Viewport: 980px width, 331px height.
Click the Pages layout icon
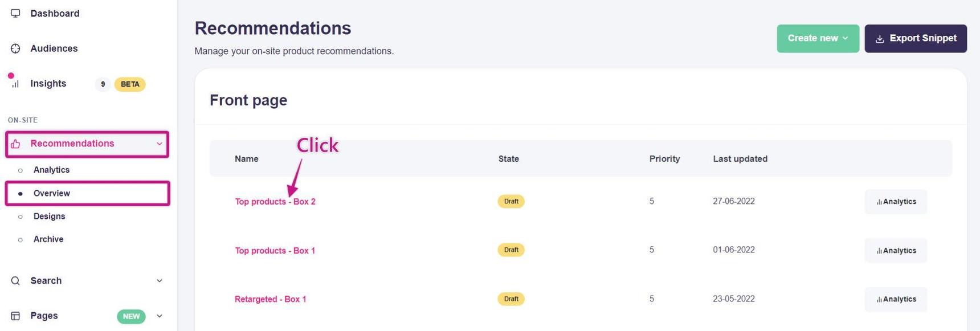15,316
